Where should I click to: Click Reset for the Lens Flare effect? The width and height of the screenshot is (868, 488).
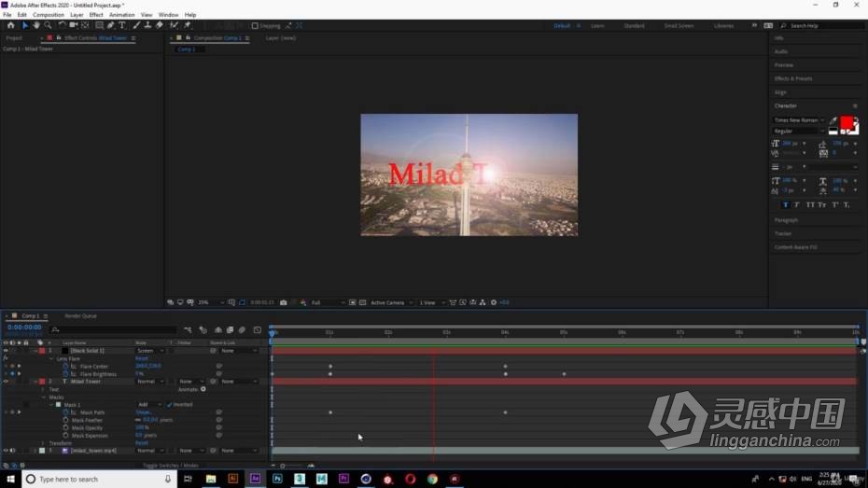(x=142, y=358)
